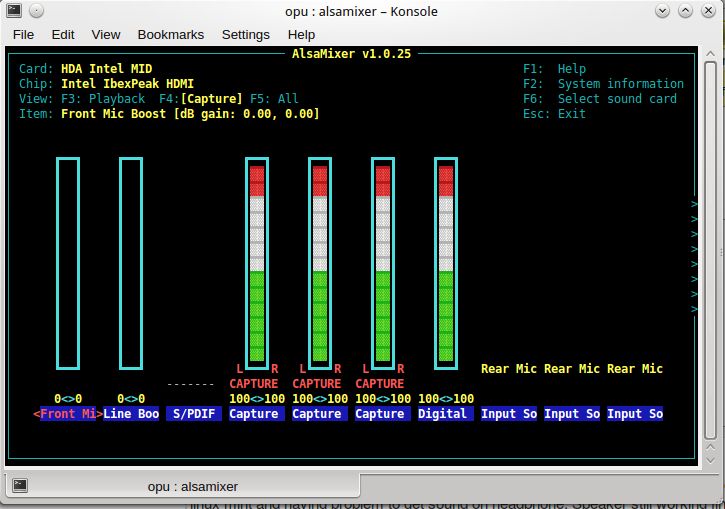Image resolution: width=725 pixels, height=509 pixels.
Task: Click the scrollbar up arrow
Action: 711,54
